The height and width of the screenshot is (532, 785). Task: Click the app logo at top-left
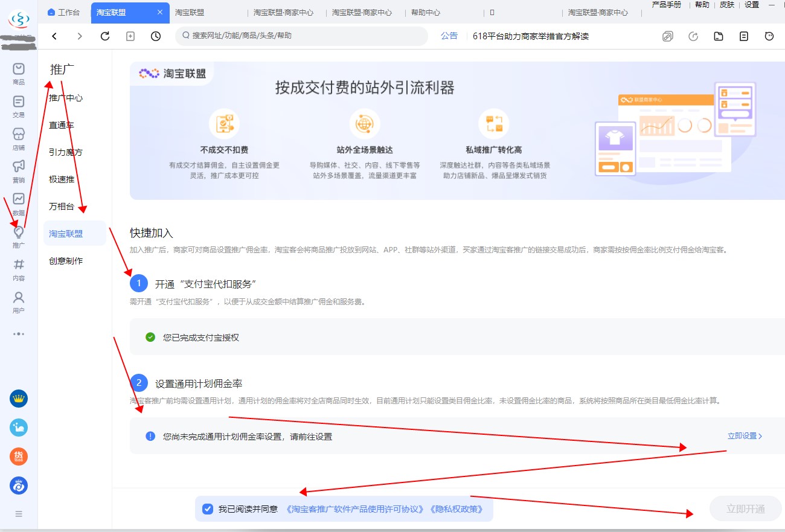[x=19, y=20]
